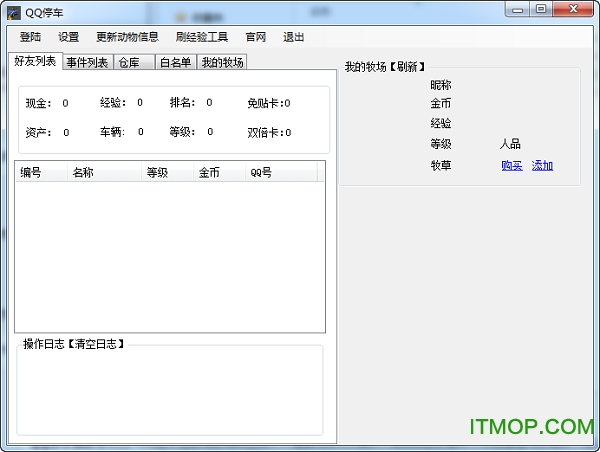Open the 登陆 menu
Viewport: 600px width, 452px height.
(31, 37)
